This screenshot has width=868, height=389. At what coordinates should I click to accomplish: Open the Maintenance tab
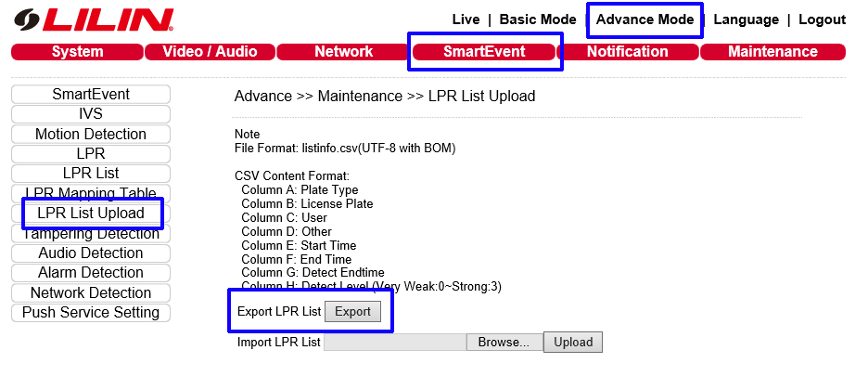click(x=772, y=52)
